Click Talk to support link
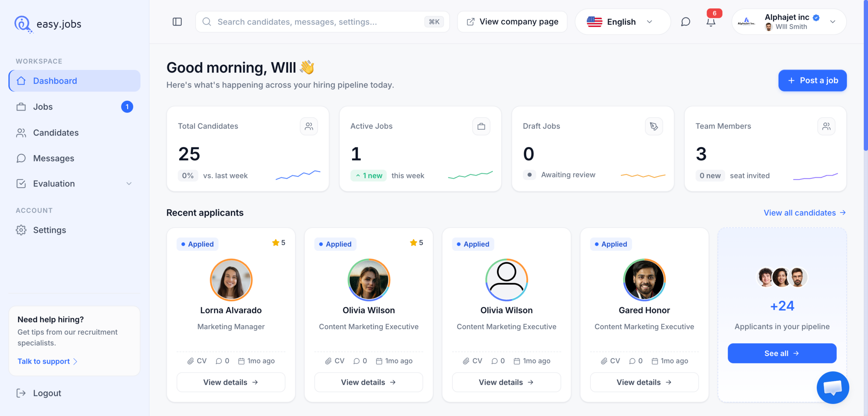Screen dimensions: 868x416 coord(47,361)
